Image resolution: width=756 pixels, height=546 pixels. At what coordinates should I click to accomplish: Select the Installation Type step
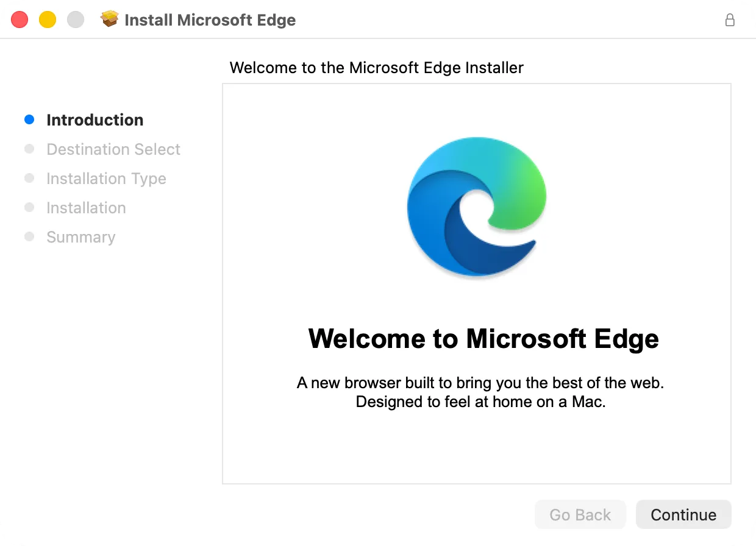click(106, 179)
